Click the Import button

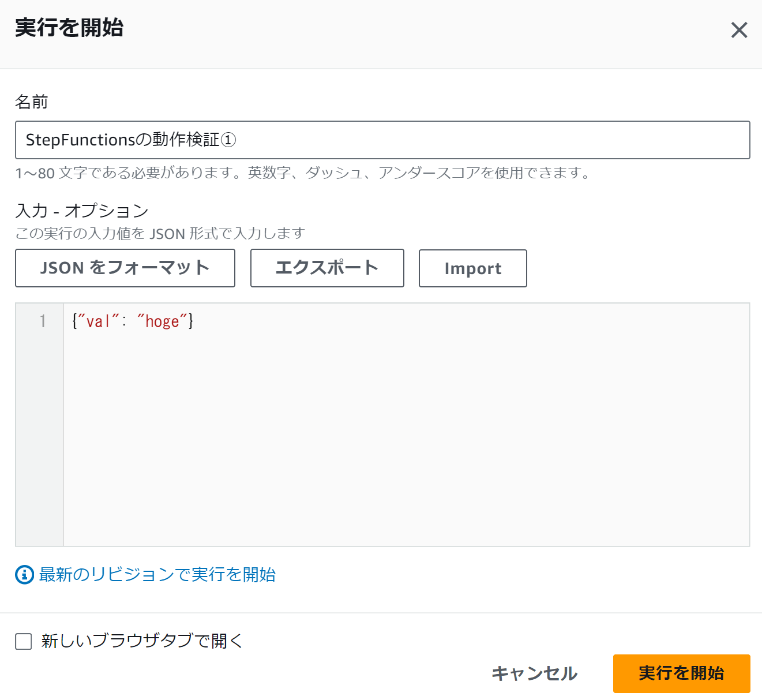tap(473, 268)
